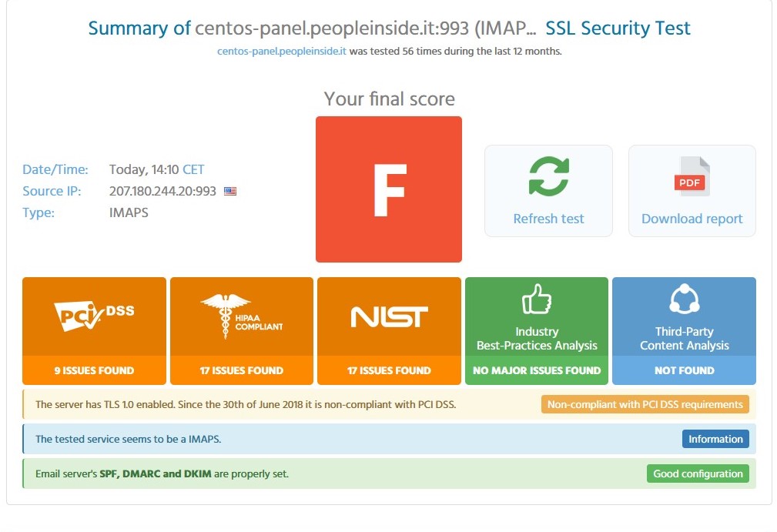Viewport: 777px width, 532px height.
Task: Click the SSL Security Test title link
Action: pos(618,28)
